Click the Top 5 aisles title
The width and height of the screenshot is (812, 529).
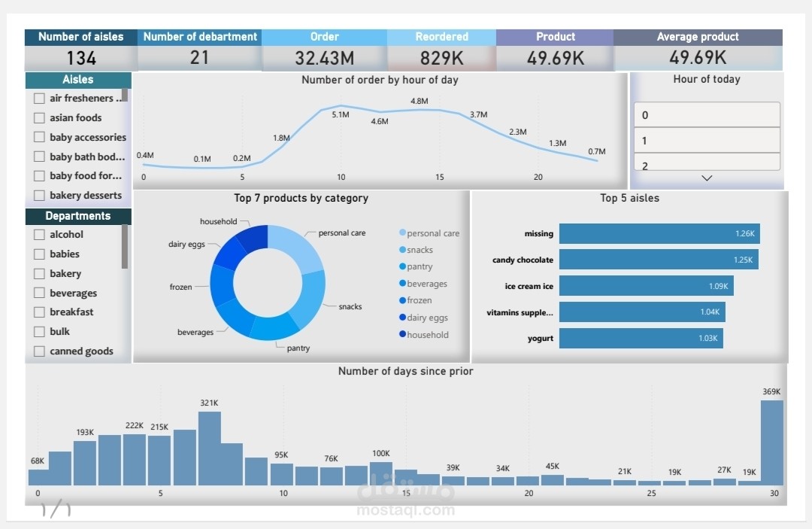click(630, 198)
